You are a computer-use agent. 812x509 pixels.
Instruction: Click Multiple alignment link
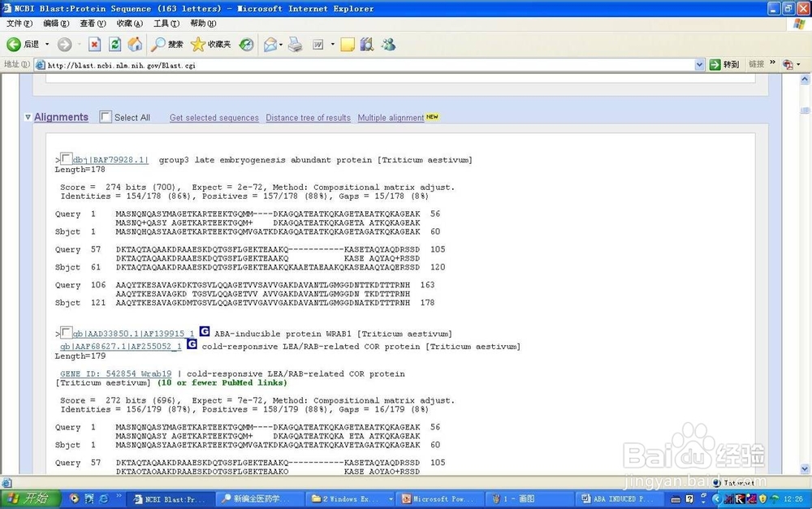pyautogui.click(x=391, y=118)
